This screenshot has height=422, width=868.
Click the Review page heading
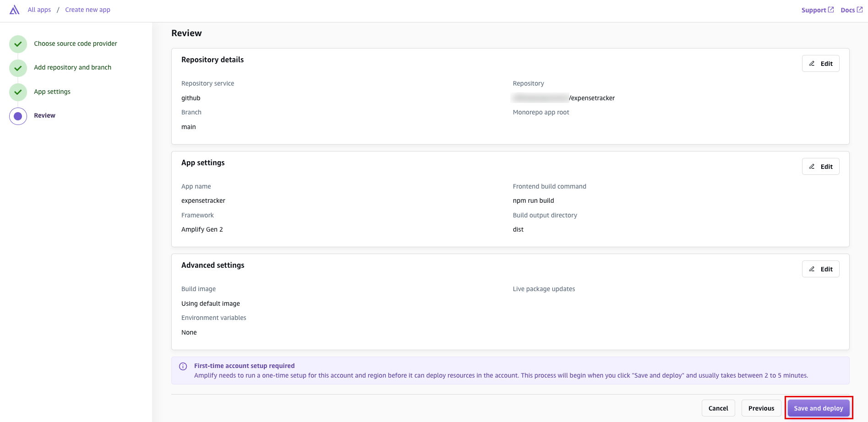(186, 33)
